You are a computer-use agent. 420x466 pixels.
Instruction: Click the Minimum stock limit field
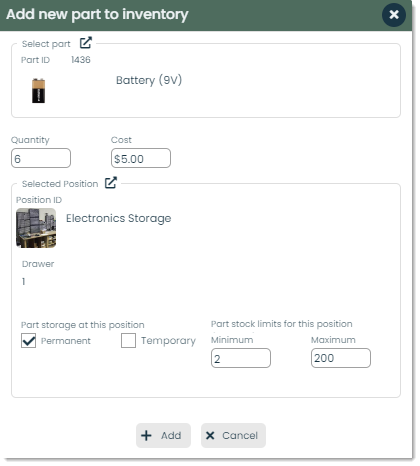[241, 358]
